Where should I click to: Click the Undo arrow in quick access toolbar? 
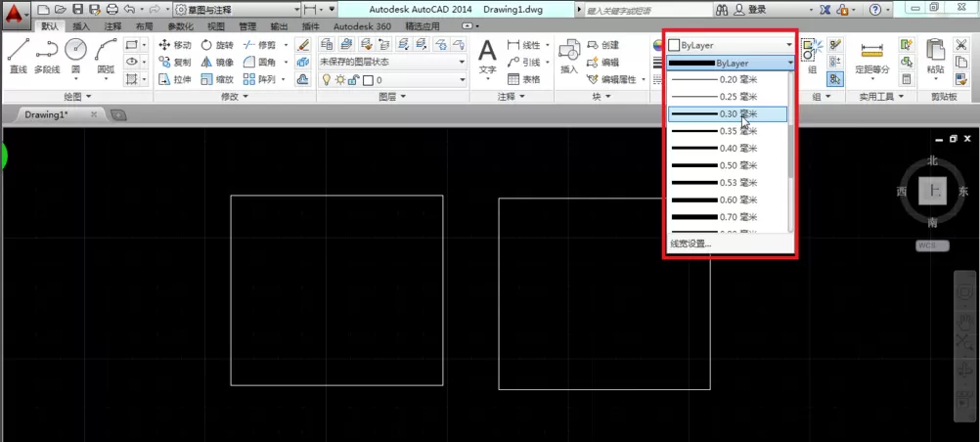point(129,10)
